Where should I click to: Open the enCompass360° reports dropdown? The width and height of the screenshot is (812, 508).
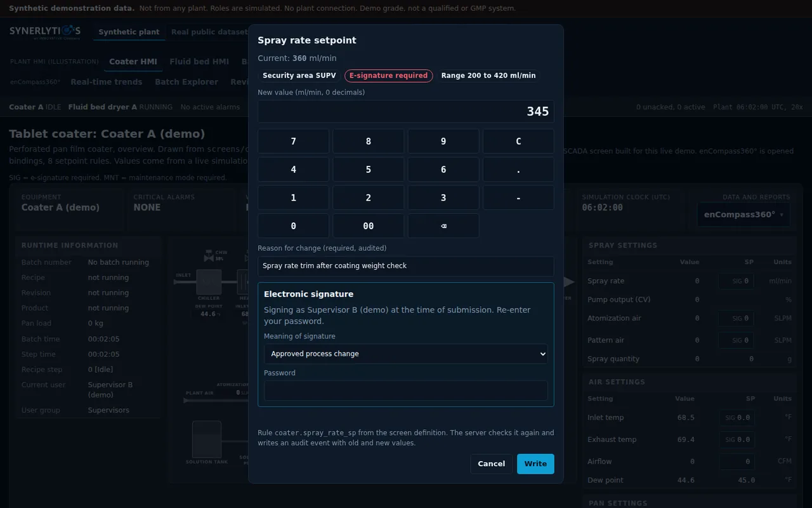point(743,215)
